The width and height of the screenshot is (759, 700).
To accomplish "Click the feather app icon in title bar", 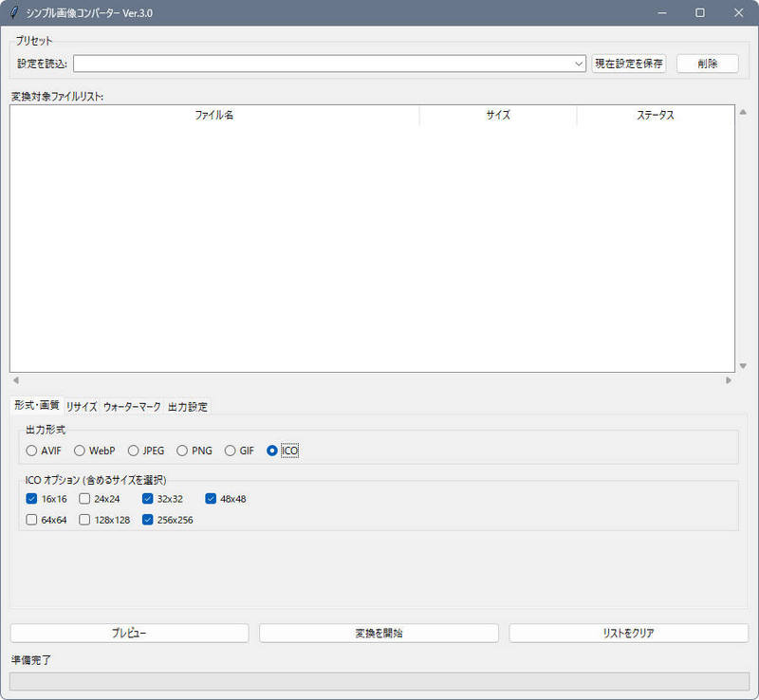I will [13, 12].
